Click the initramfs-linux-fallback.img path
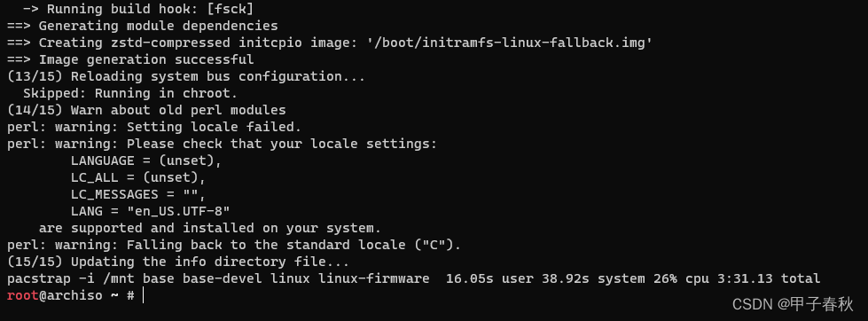The height and width of the screenshot is (321, 868). [x=509, y=43]
